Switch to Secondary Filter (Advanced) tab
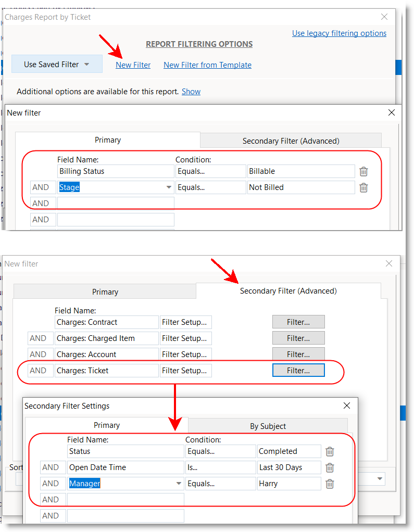Image resolution: width=414 pixels, height=532 pixels. [291, 141]
